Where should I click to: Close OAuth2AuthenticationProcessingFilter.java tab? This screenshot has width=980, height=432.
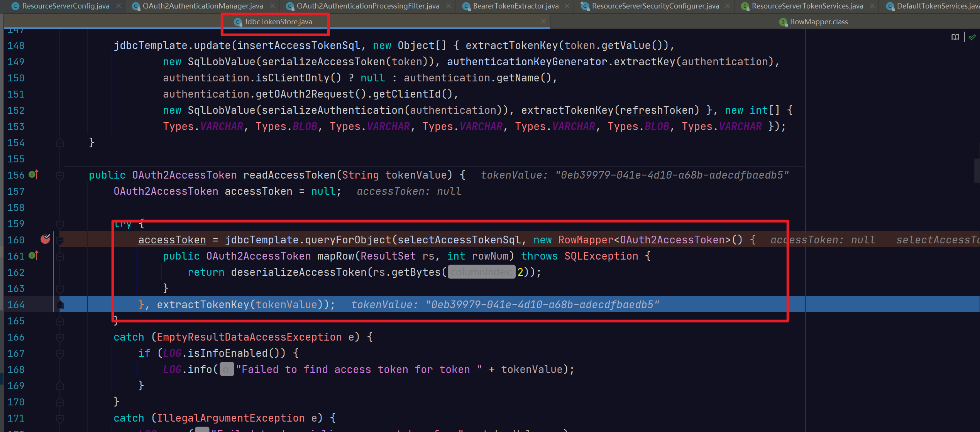(448, 6)
